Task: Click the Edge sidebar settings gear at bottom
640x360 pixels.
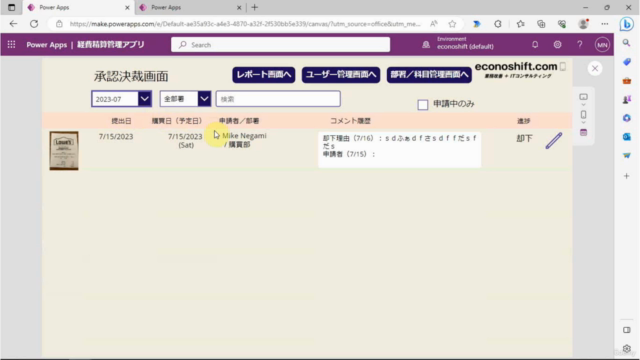Action: [627, 349]
